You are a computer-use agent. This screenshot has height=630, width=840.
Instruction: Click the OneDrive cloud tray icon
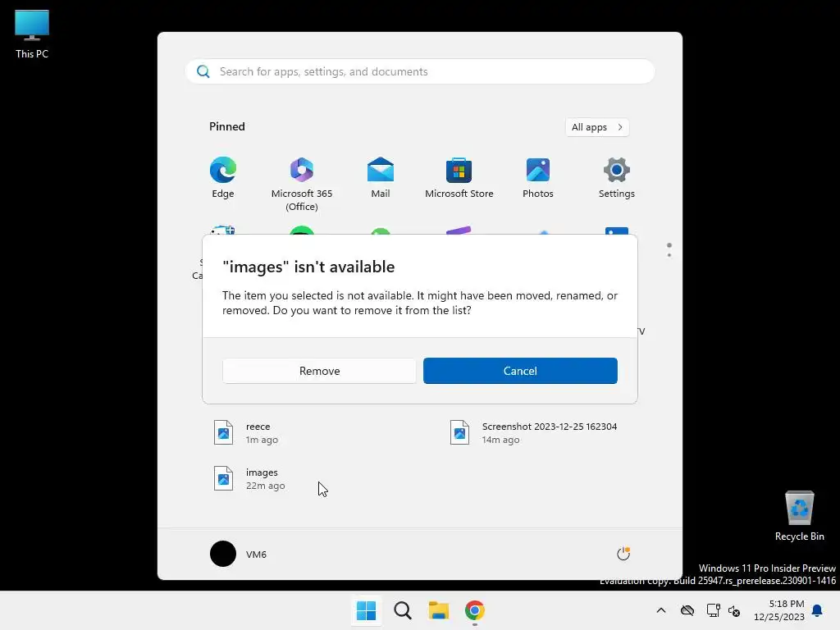(x=687, y=610)
